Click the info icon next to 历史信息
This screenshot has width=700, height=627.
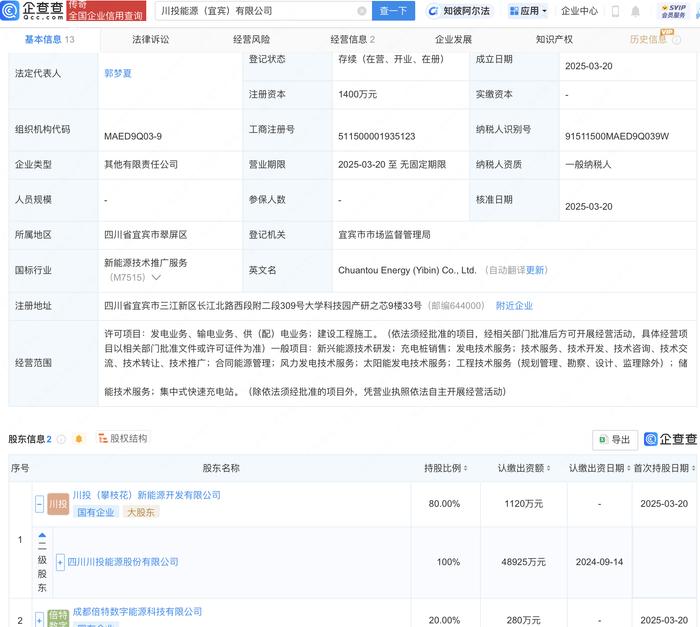(677, 40)
